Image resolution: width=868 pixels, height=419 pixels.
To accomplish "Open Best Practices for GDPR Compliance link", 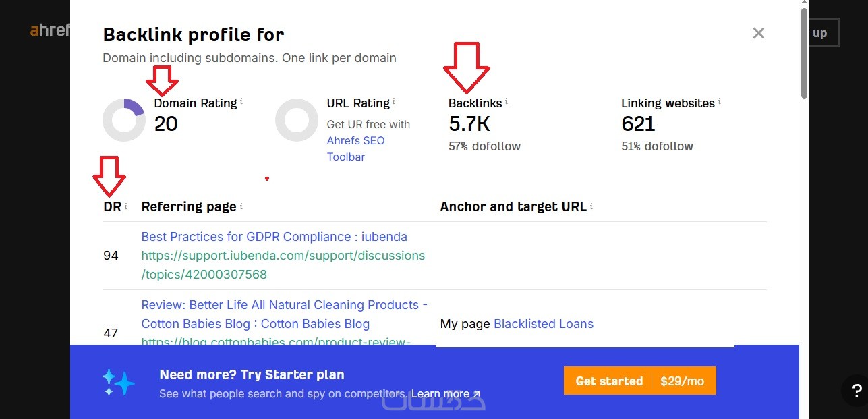I will pos(274,237).
